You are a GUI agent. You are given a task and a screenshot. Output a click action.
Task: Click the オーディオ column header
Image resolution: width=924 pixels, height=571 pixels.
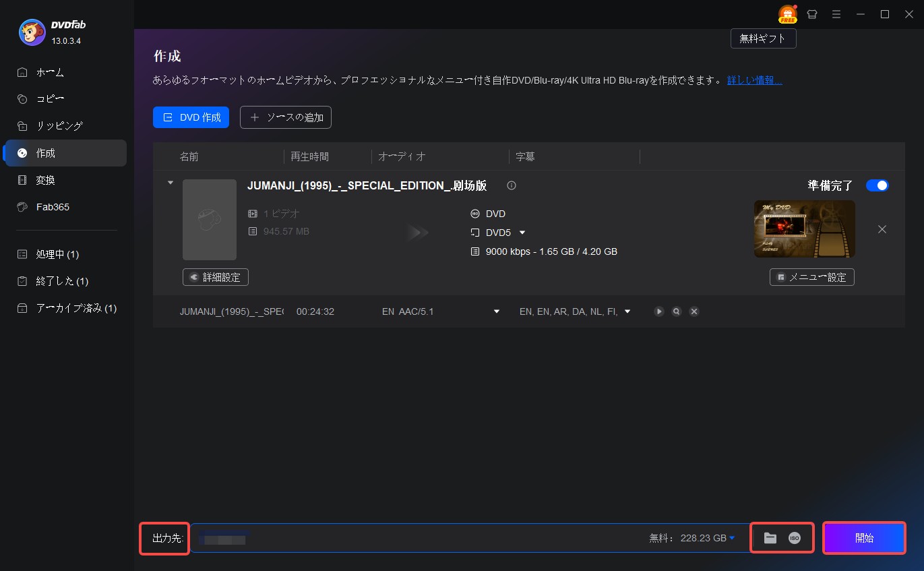click(402, 156)
